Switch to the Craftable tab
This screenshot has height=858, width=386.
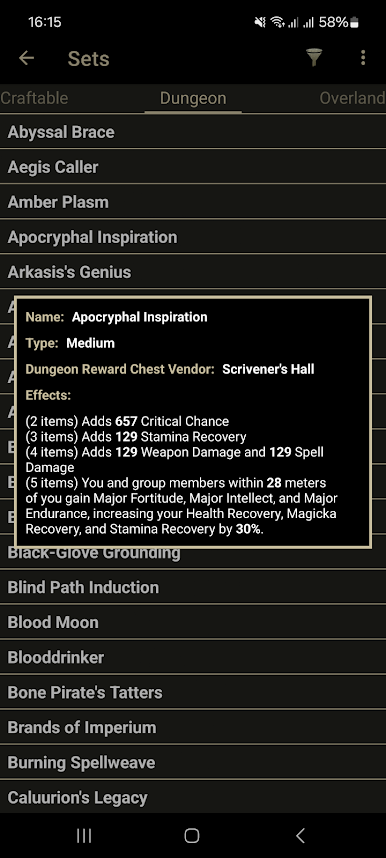pyautogui.click(x=34, y=98)
